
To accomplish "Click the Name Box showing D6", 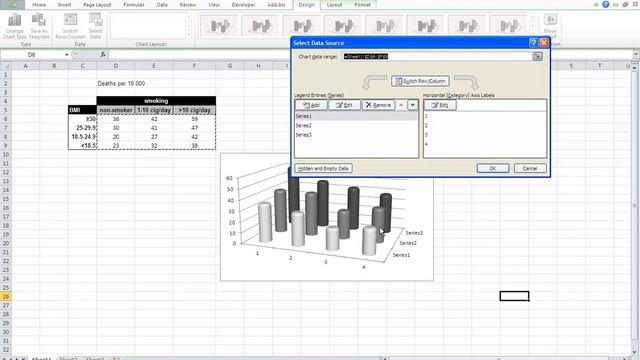I will pos(32,55).
